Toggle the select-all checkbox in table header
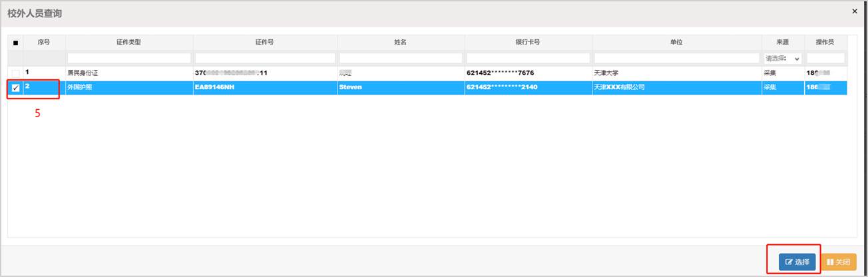Image resolution: width=868 pixels, height=277 pixels. pos(15,43)
